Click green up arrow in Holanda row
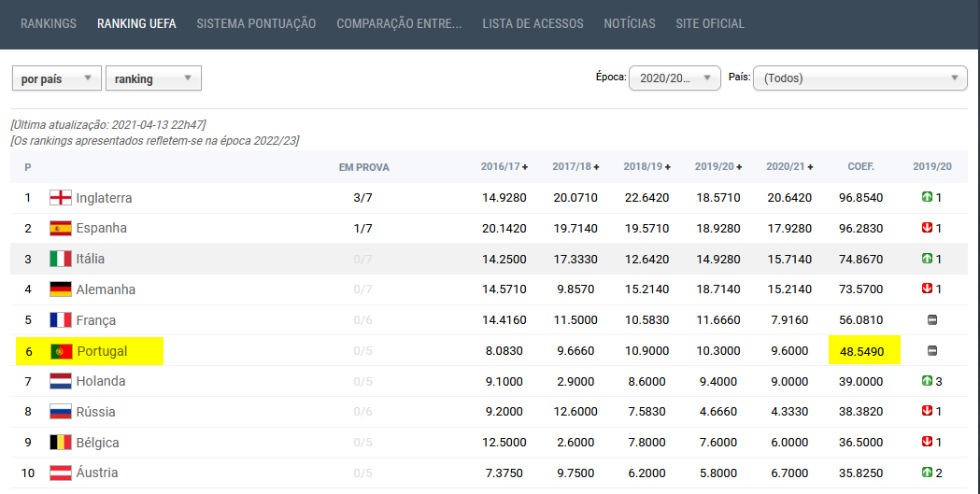980x494 pixels. tap(927, 380)
